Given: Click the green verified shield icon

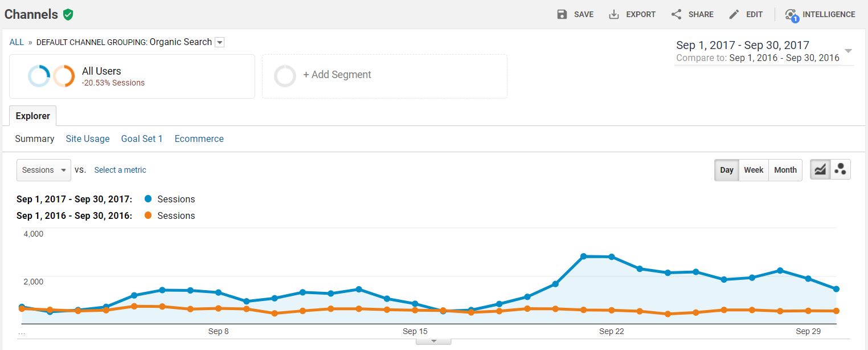Looking at the screenshot, I should coord(68,14).
